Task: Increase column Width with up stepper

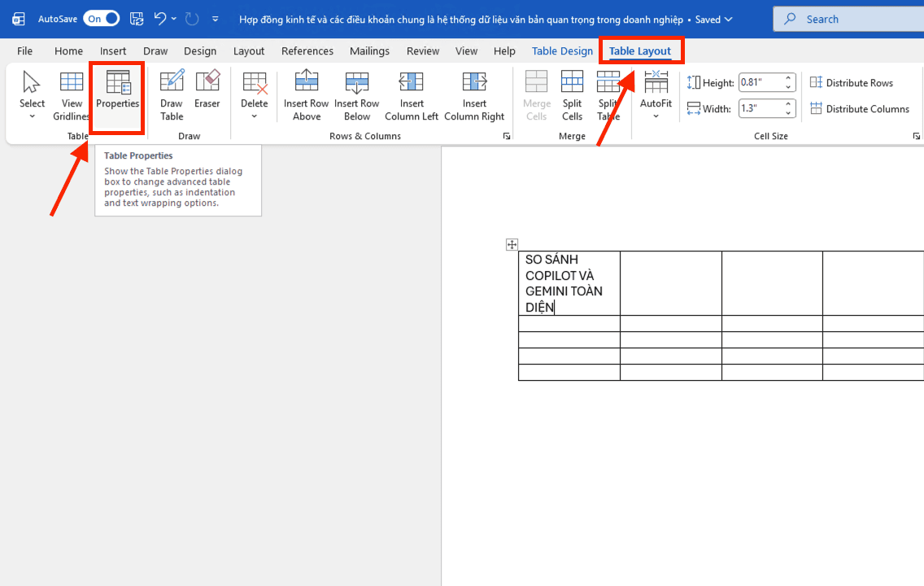Action: coord(788,103)
